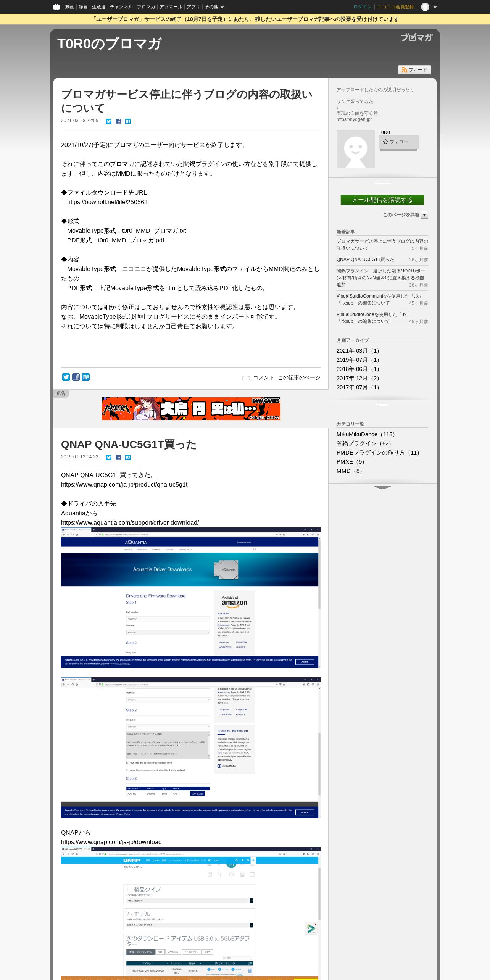
Task: Open the QNAP QNA-UC5G1T買った article title
Action: [129, 445]
